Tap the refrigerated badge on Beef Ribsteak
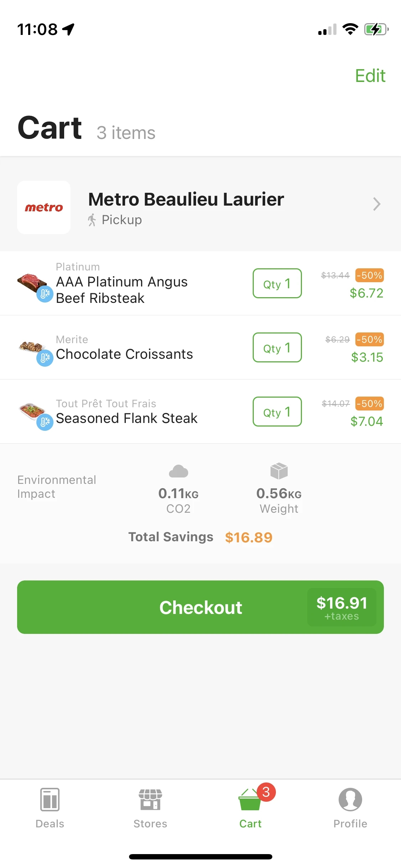Screen dimensions: 401x868 (x=45, y=294)
